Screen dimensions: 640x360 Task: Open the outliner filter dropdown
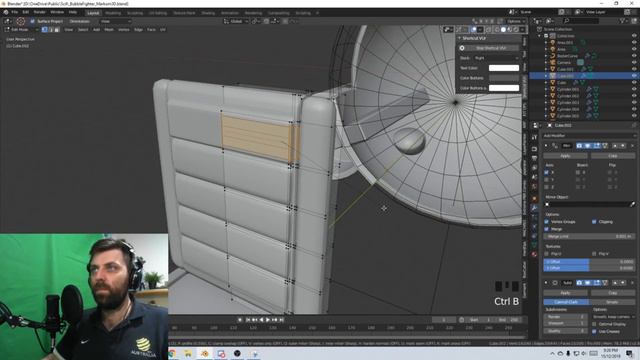[624, 20]
